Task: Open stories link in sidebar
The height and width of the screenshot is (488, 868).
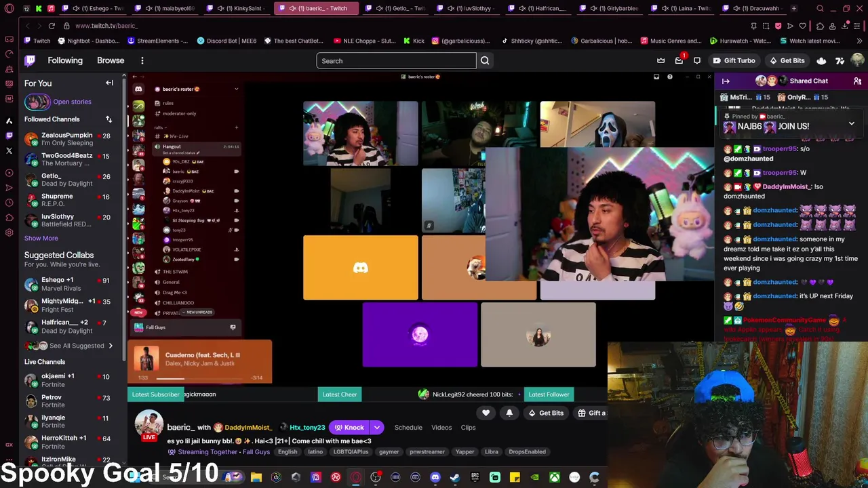Action: tap(72, 102)
